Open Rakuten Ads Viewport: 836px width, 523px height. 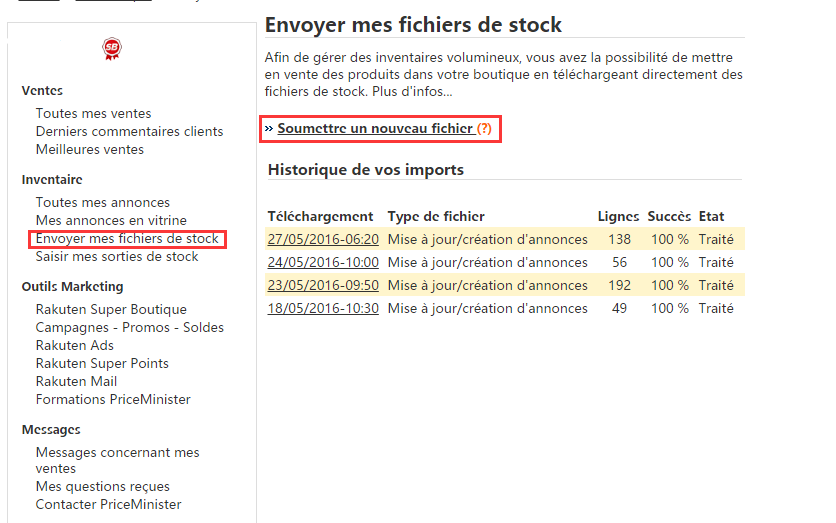coord(74,346)
